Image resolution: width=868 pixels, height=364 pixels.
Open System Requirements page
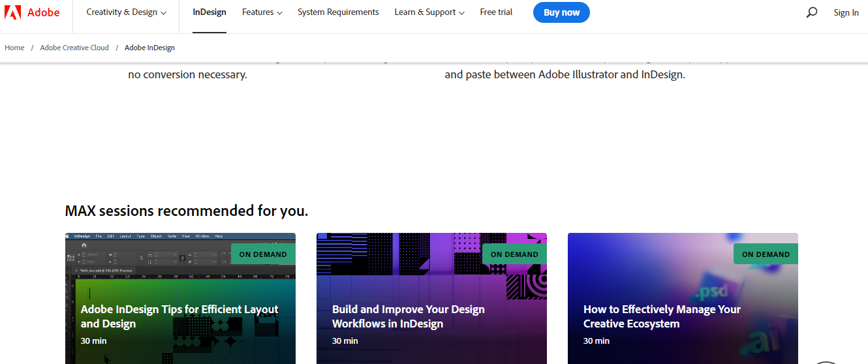tap(338, 12)
